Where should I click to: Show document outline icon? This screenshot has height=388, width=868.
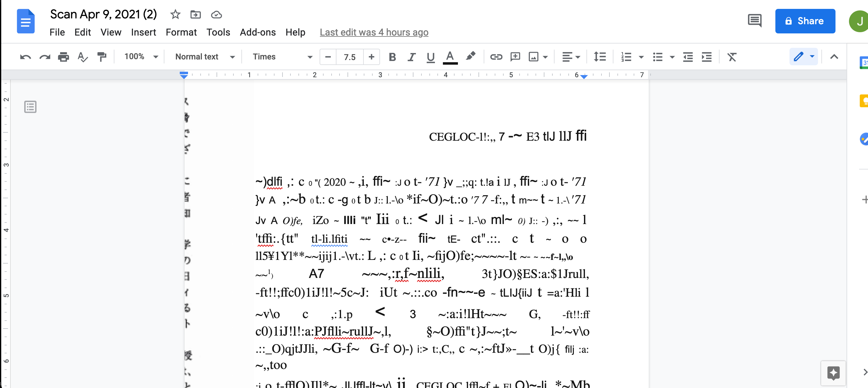[x=30, y=107]
